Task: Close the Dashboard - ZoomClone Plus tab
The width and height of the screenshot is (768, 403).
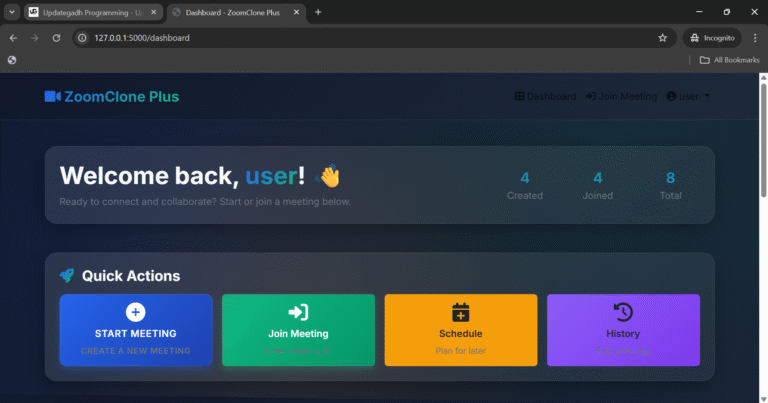Action: pyautogui.click(x=297, y=12)
